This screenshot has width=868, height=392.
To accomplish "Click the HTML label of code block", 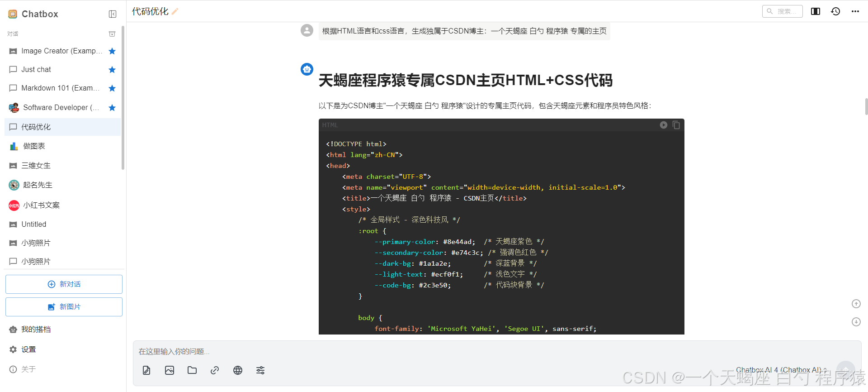I will click(330, 125).
